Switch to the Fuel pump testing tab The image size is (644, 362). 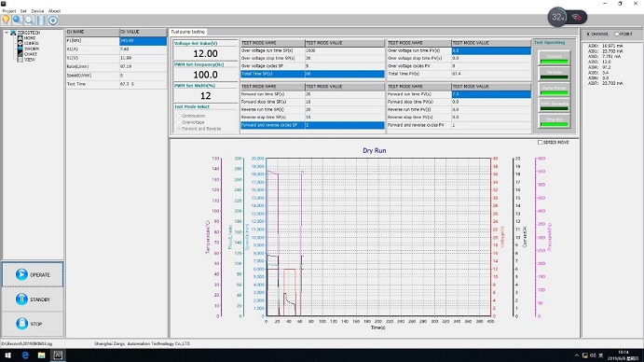pos(188,32)
